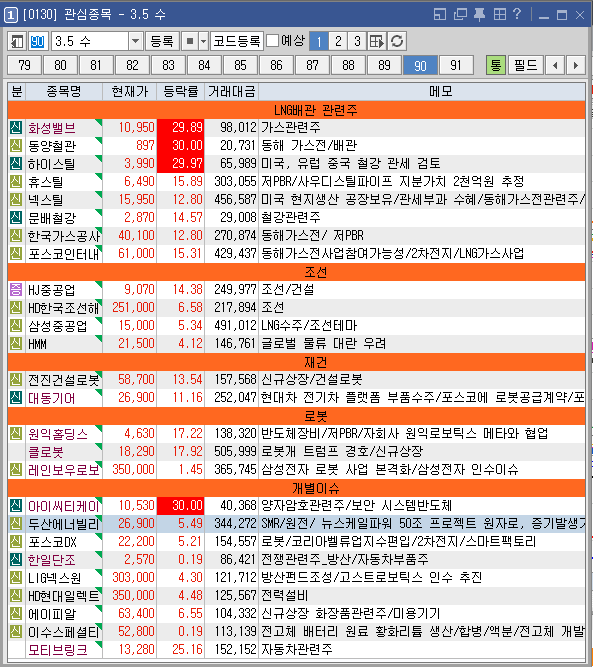Toggle the 예상 checkbox
This screenshot has height=667, width=593.
click(272, 41)
